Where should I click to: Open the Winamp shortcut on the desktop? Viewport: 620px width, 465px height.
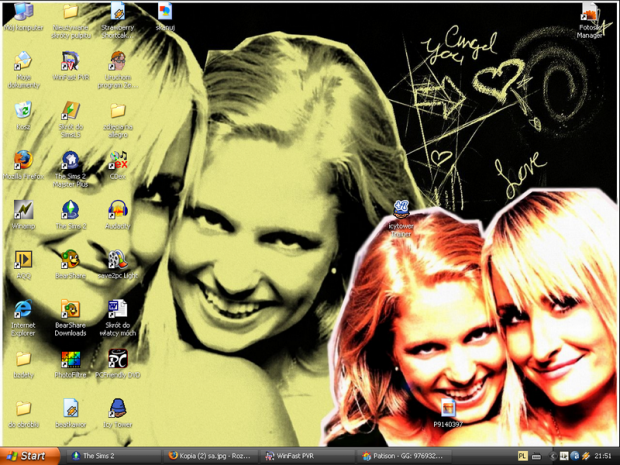pos(23,210)
